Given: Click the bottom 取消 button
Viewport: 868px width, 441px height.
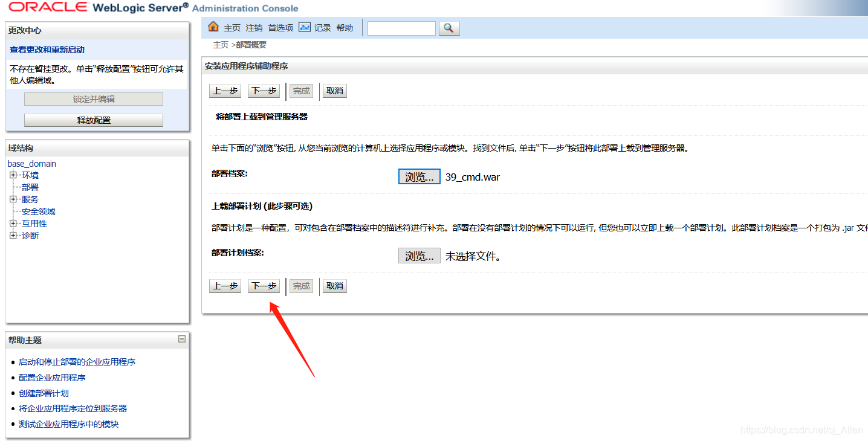Looking at the screenshot, I should coord(335,286).
